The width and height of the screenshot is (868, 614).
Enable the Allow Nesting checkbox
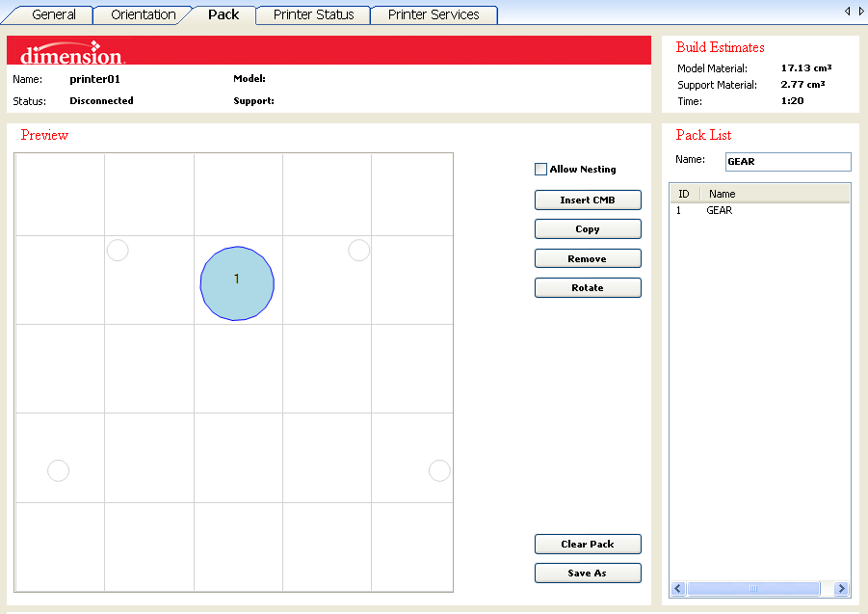click(540, 170)
